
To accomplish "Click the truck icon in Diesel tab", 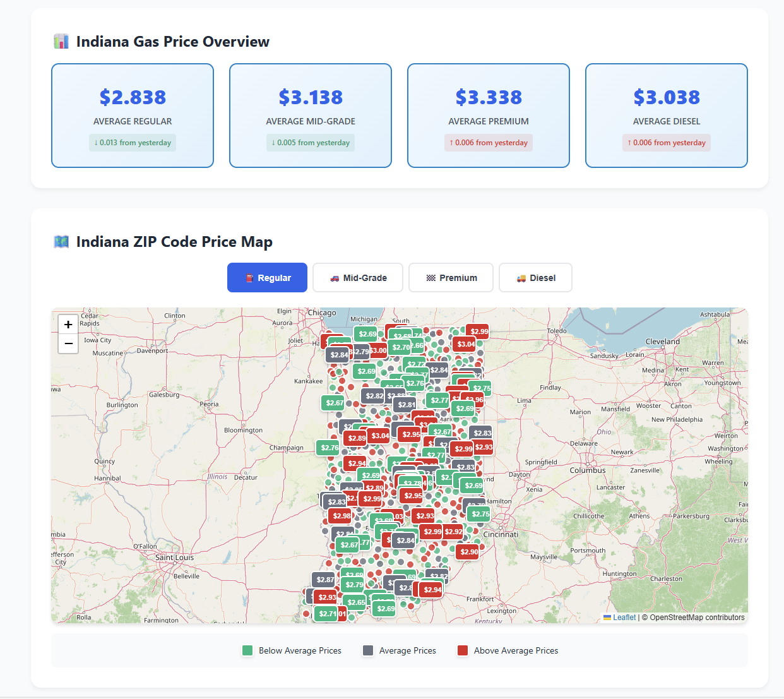I will coord(521,278).
